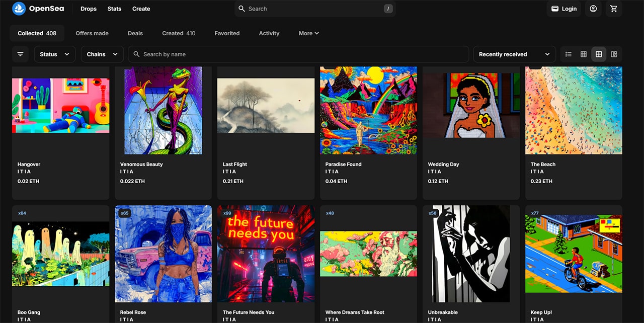
Task: Click the x48 quantity badge
Action: tap(330, 213)
